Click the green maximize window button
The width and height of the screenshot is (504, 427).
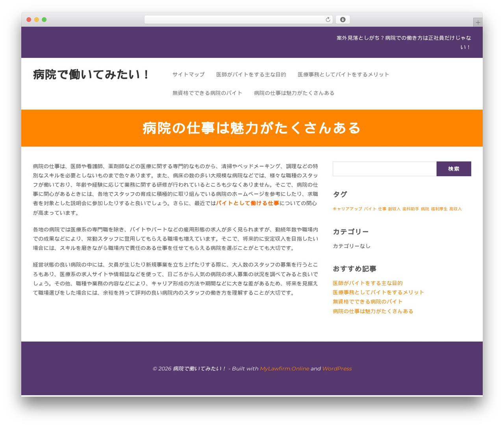[44, 20]
